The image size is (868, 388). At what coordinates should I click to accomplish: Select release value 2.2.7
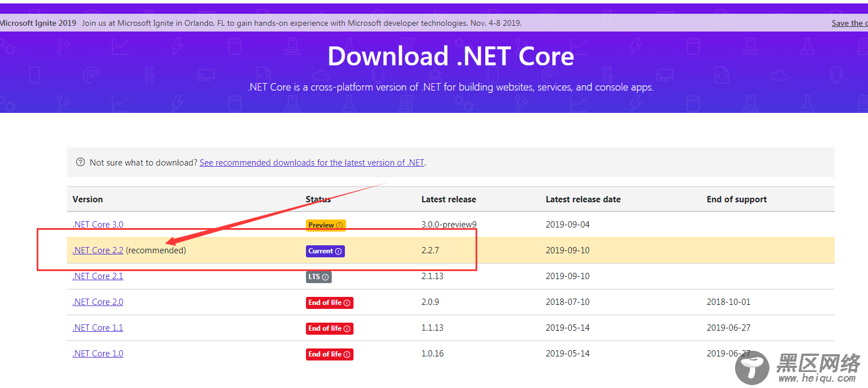[x=430, y=250]
